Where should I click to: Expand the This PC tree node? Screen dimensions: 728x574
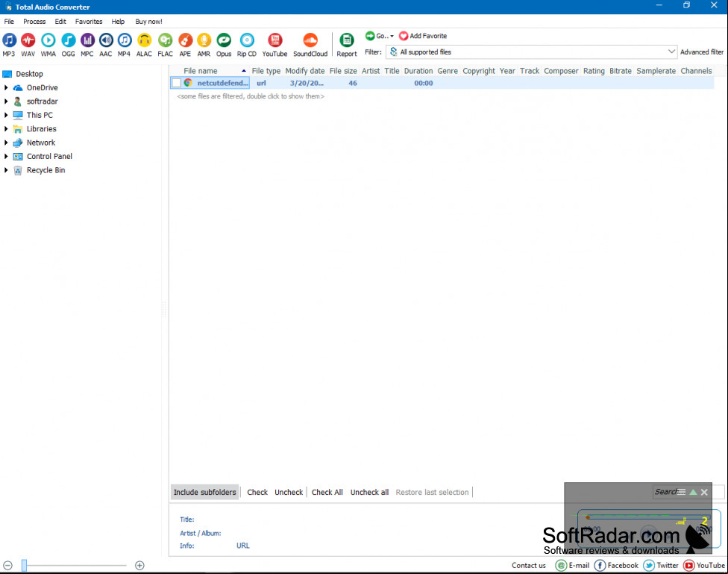pyautogui.click(x=6, y=115)
